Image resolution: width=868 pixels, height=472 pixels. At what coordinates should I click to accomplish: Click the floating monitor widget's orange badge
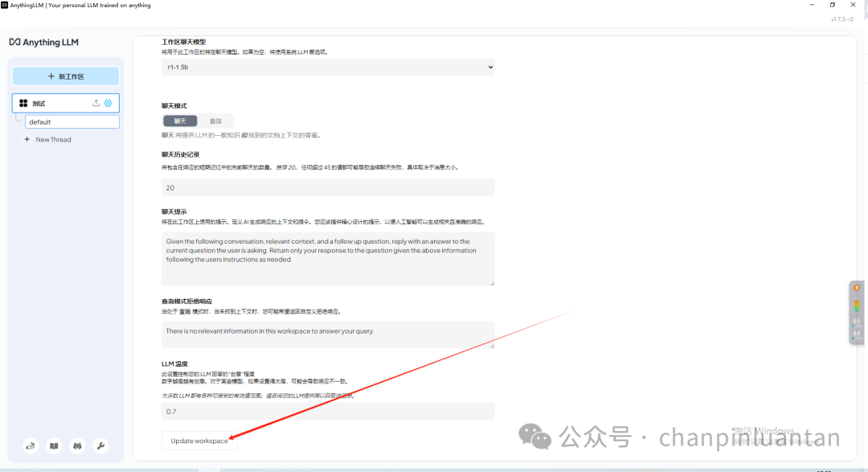pyautogui.click(x=857, y=288)
